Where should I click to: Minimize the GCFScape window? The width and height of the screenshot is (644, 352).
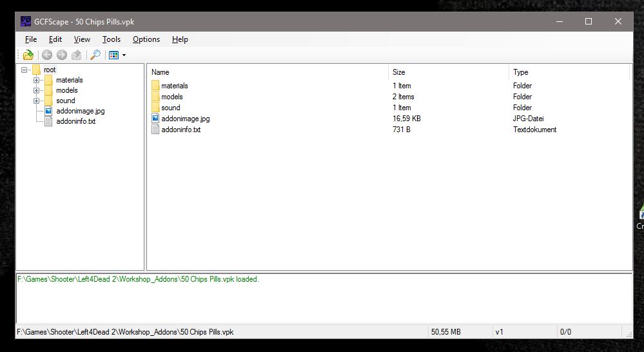point(560,21)
